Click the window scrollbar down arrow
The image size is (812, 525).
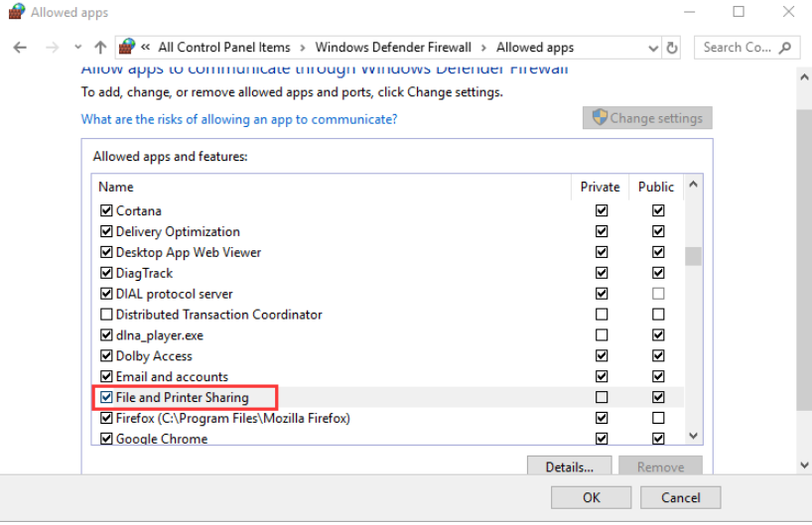tap(804, 464)
